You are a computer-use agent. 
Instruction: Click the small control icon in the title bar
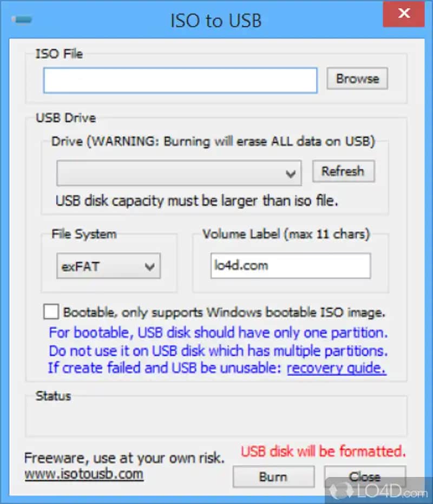22,19
